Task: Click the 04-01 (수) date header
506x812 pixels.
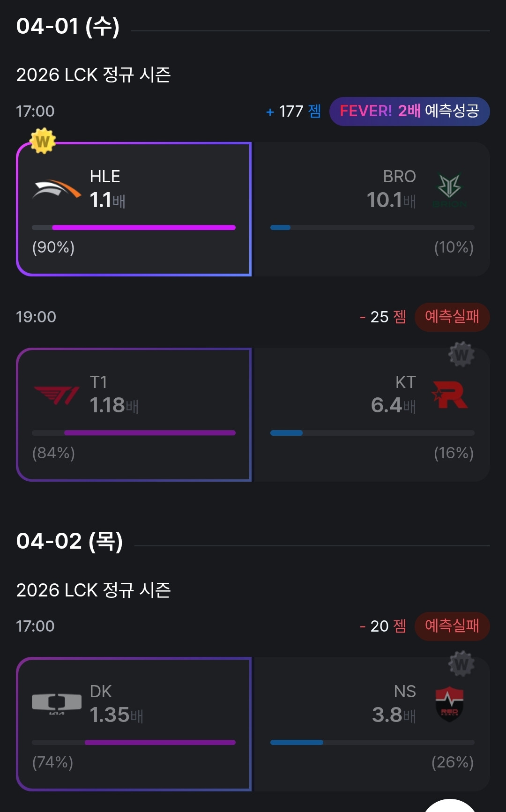Action: (68, 26)
